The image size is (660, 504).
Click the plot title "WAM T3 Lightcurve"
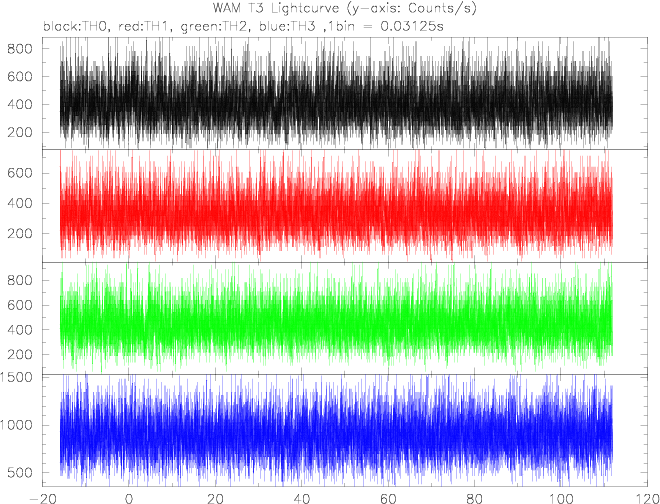274,9
